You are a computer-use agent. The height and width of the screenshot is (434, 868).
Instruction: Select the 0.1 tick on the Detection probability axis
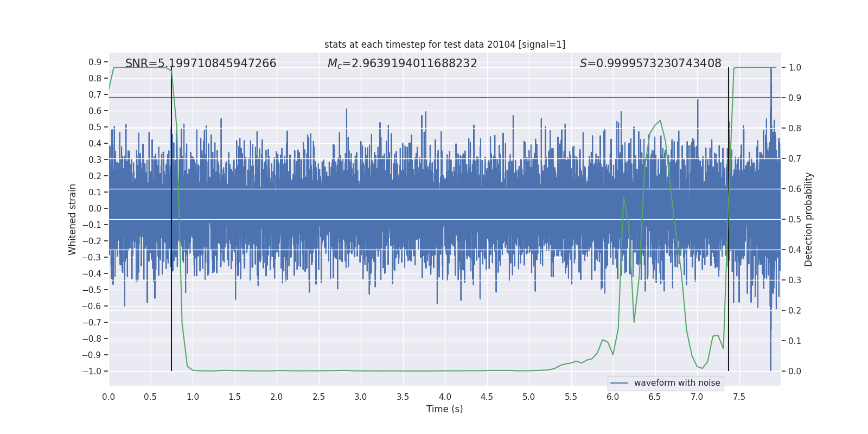coord(795,341)
